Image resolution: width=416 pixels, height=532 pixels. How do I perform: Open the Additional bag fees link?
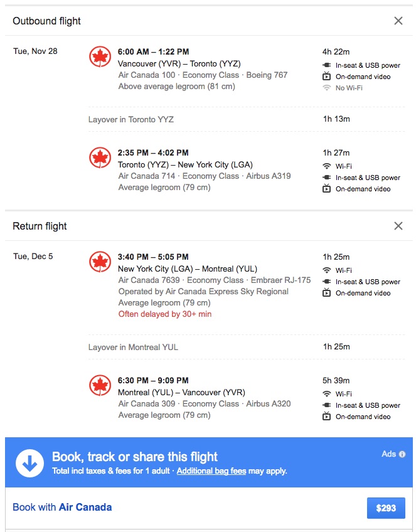pos(211,471)
